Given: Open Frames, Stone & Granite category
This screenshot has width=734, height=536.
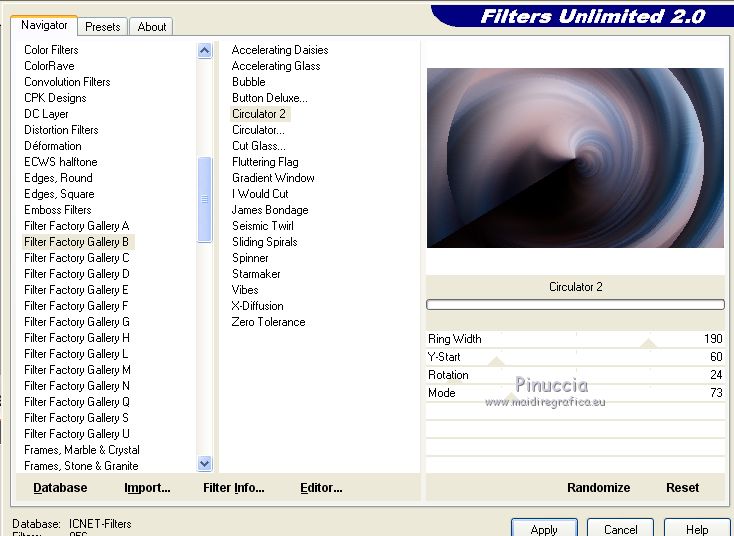Looking at the screenshot, I should point(81,465).
